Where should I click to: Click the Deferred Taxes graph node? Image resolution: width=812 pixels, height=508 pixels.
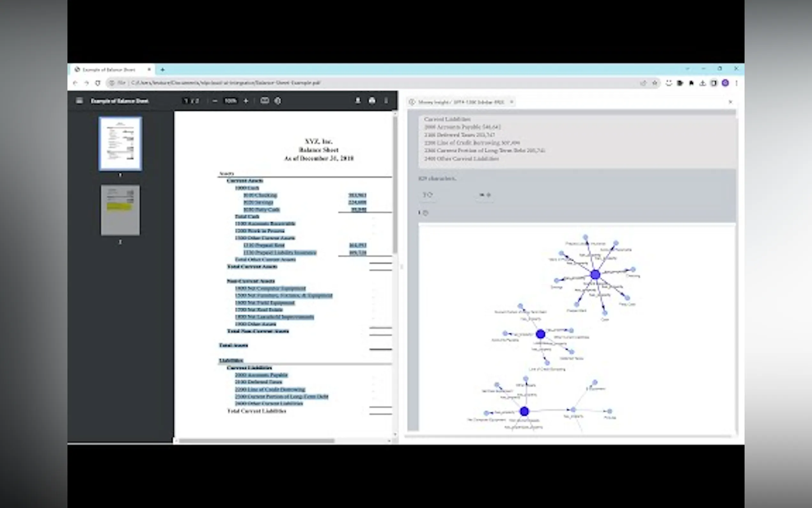571,352
